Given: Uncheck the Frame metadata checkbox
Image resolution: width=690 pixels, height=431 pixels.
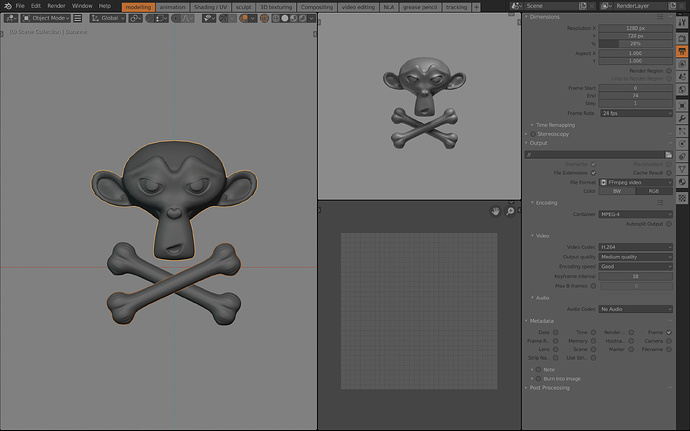Looking at the screenshot, I should pyautogui.click(x=669, y=332).
